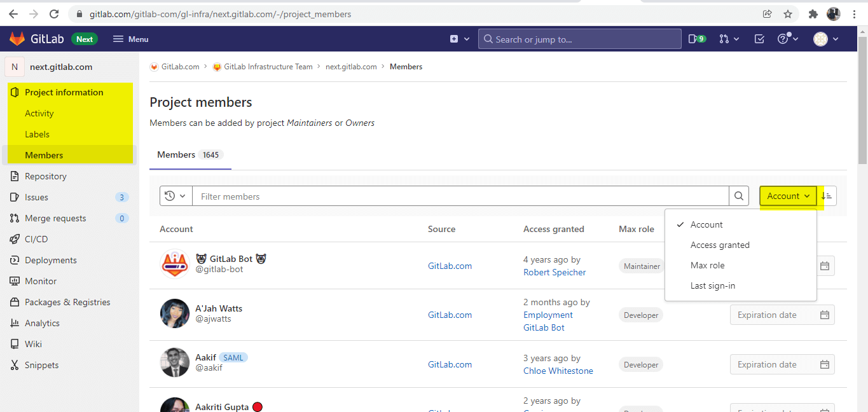
Task: Open your To-Do List from the top bar
Action: (x=759, y=39)
